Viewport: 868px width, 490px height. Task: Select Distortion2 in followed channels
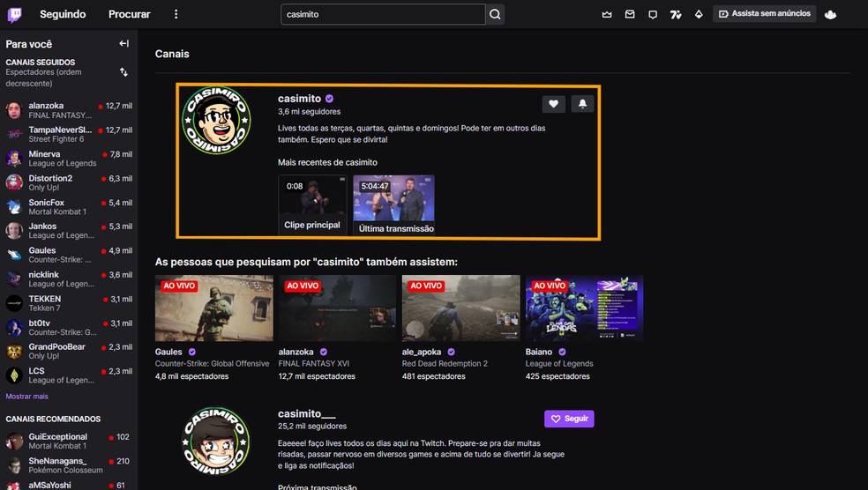pyautogui.click(x=69, y=182)
